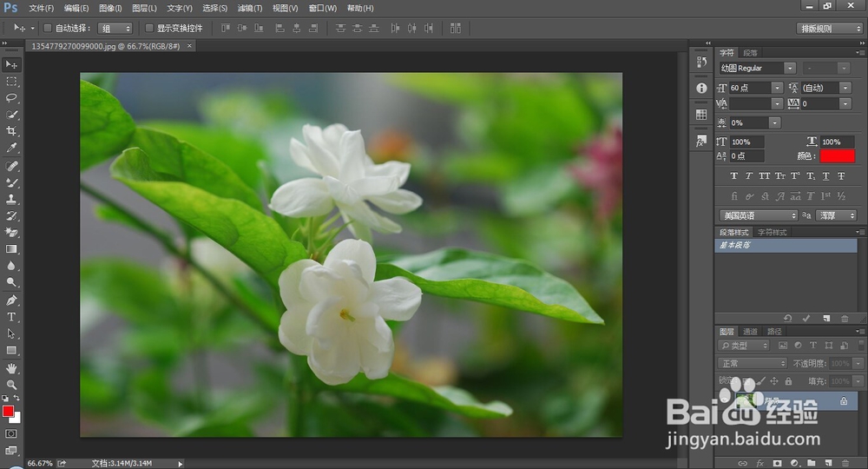
Task: Open the 窗口(W) menu
Action: tap(323, 9)
